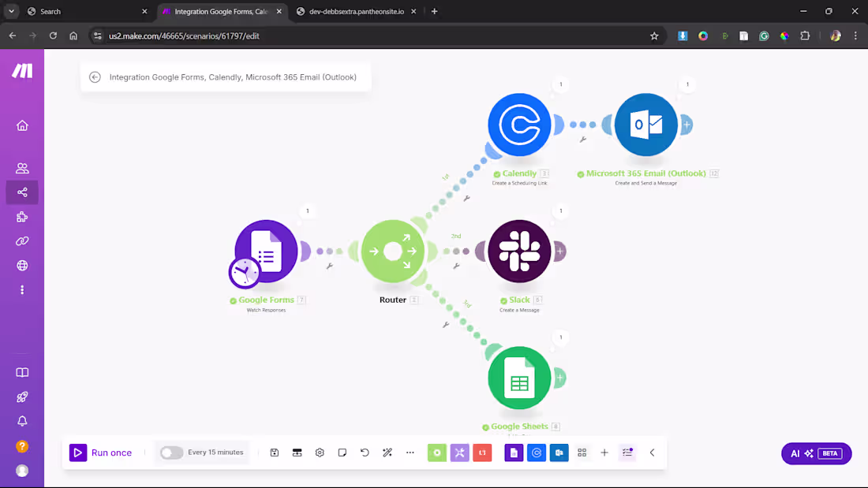Open the browser Extensions puzzle icon
Viewport: 868px width, 488px height.
click(x=805, y=36)
